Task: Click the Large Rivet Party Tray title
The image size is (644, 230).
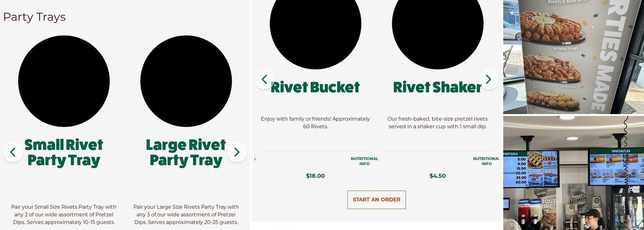Action: click(186, 152)
